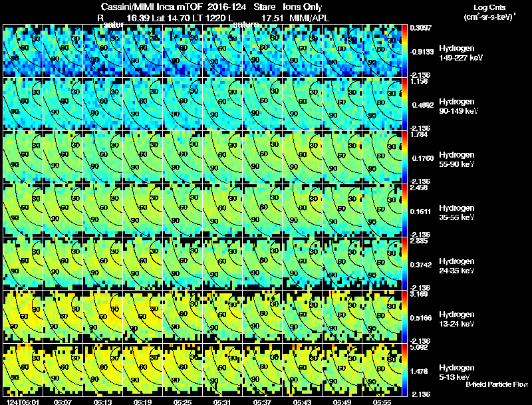
Task: Click the 0.5166 color scale value
Action: coord(421,318)
